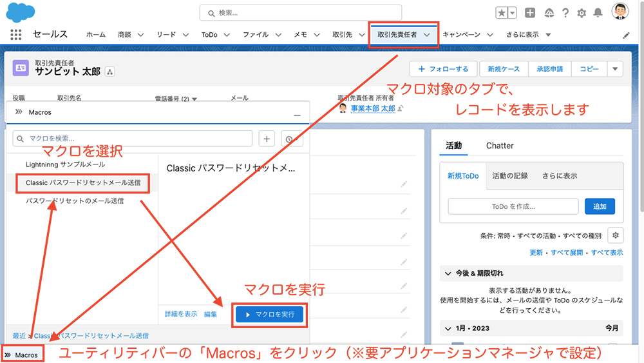The height and width of the screenshot is (363, 644).
Task: Open the 取引先 tab
Action: point(342,35)
